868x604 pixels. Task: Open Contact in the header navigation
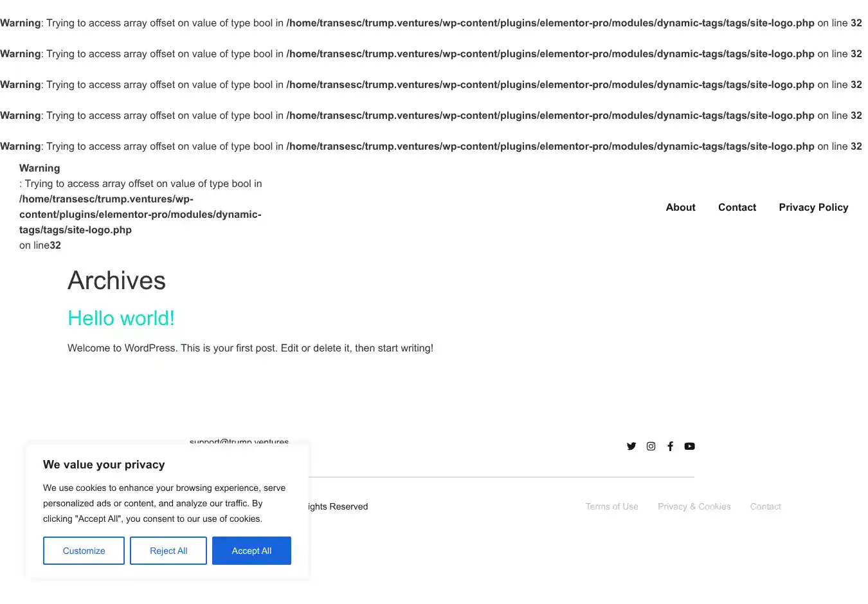737,207
